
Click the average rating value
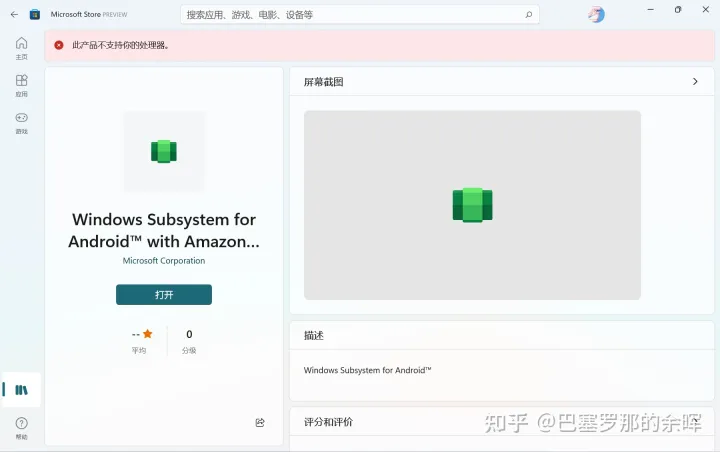[x=136, y=334]
